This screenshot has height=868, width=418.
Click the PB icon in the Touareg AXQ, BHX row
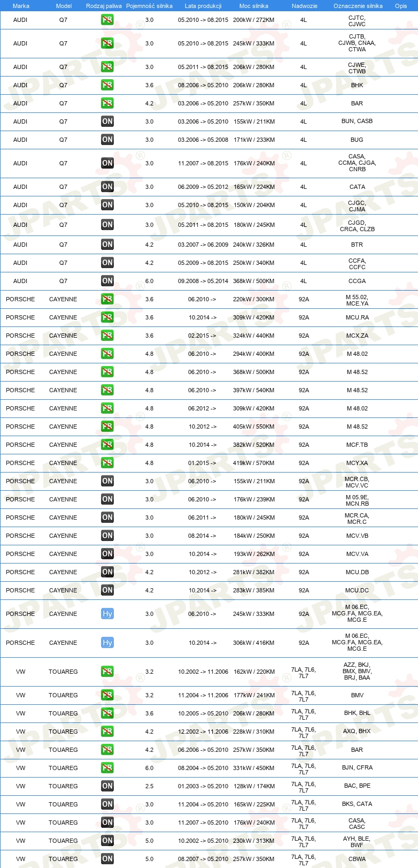pyautogui.click(x=107, y=732)
